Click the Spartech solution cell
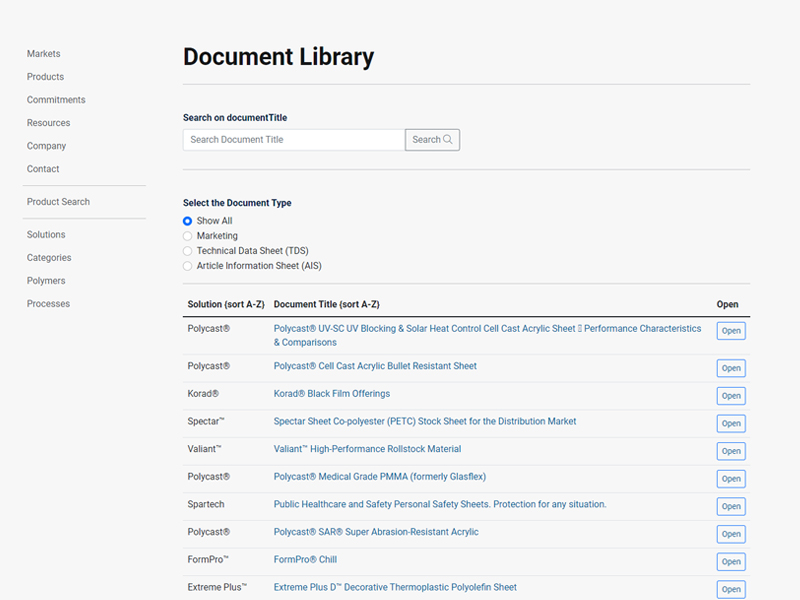The height and width of the screenshot is (600, 800). 206,504
